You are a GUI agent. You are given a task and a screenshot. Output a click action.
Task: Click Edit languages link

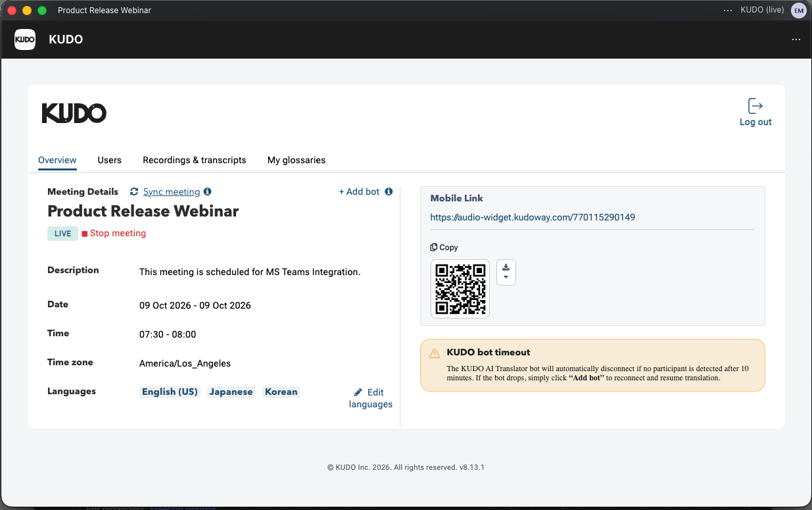click(x=371, y=398)
